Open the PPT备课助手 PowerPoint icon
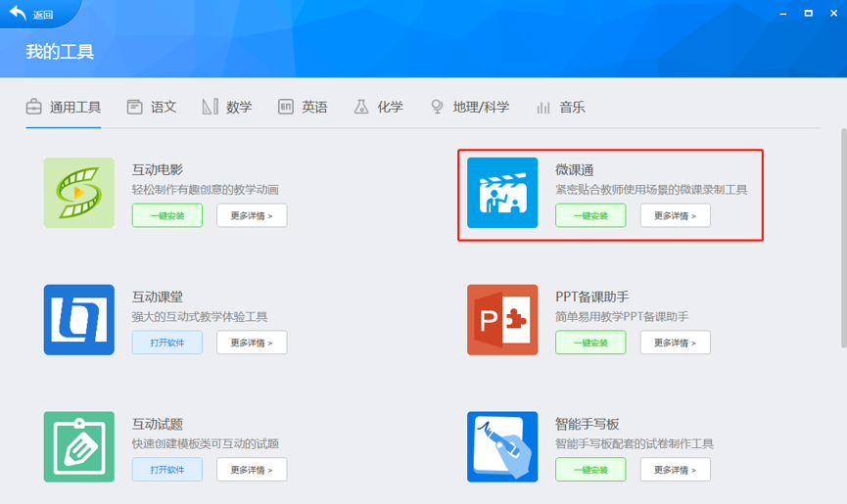847x504 pixels. pos(502,319)
